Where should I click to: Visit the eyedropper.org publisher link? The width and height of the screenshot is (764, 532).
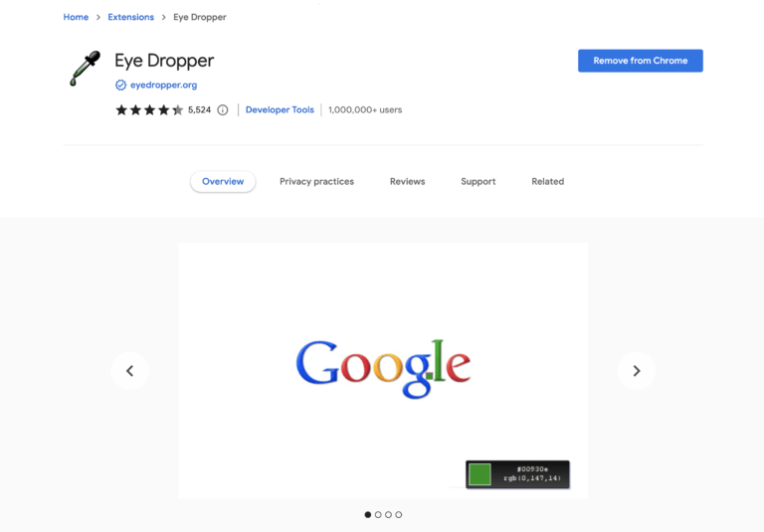coord(164,86)
